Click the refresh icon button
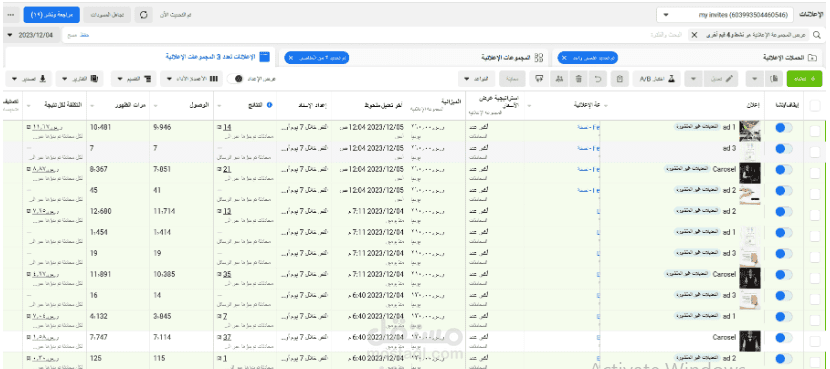This screenshot has width=830, height=369. [x=143, y=15]
